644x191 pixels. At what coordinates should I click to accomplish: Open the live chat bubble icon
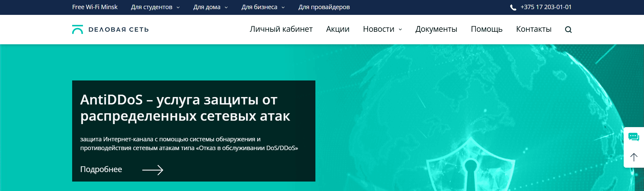click(633, 137)
